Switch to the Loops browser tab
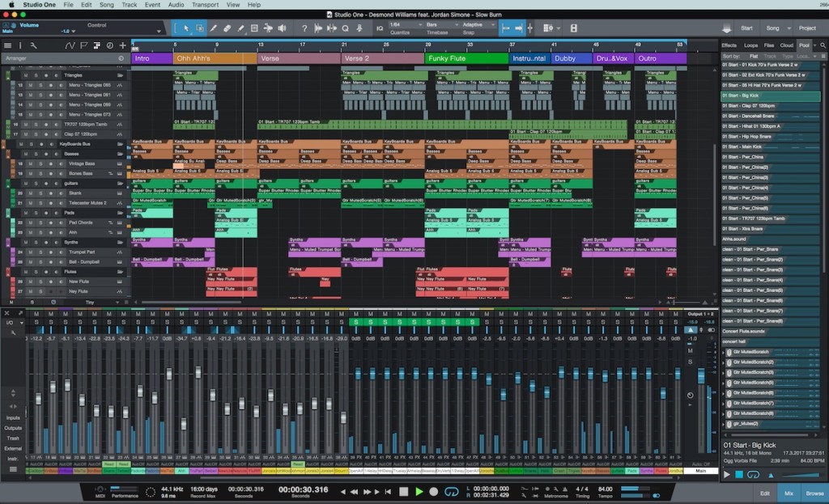The width and height of the screenshot is (829, 504). [750, 45]
